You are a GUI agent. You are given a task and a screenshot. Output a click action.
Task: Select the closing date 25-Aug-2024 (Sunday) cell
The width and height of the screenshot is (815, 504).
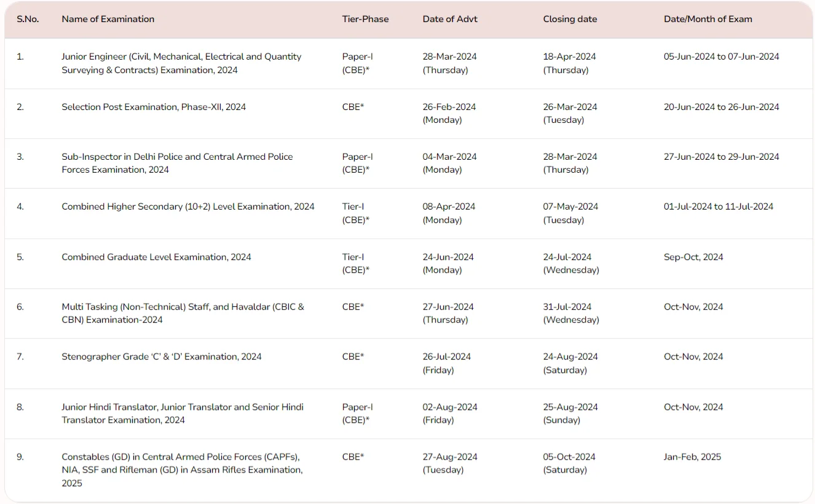(570, 413)
